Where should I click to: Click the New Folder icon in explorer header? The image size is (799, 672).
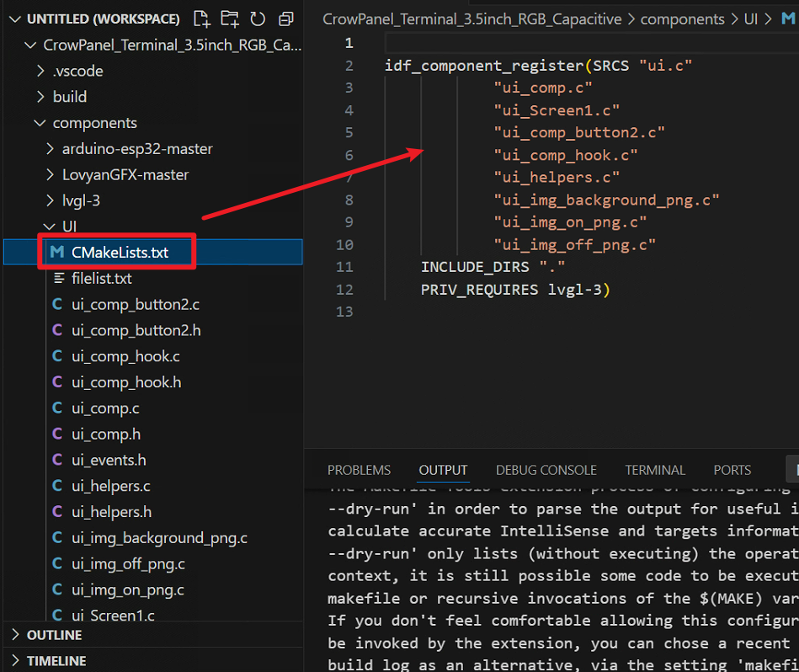(230, 19)
